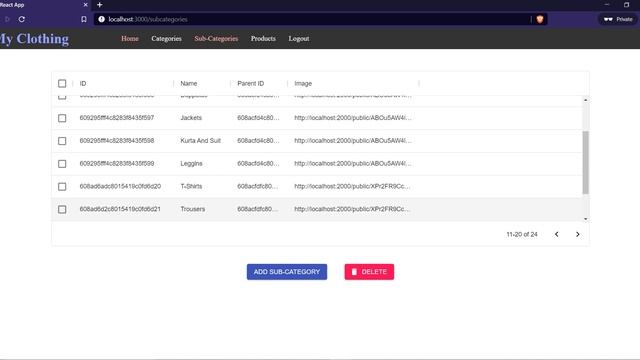View site information icon in address bar

click(101, 19)
